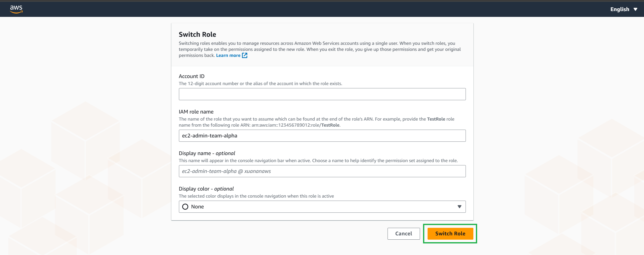This screenshot has height=255, width=644.
Task: Click the example role ARN text
Action: coord(295,125)
